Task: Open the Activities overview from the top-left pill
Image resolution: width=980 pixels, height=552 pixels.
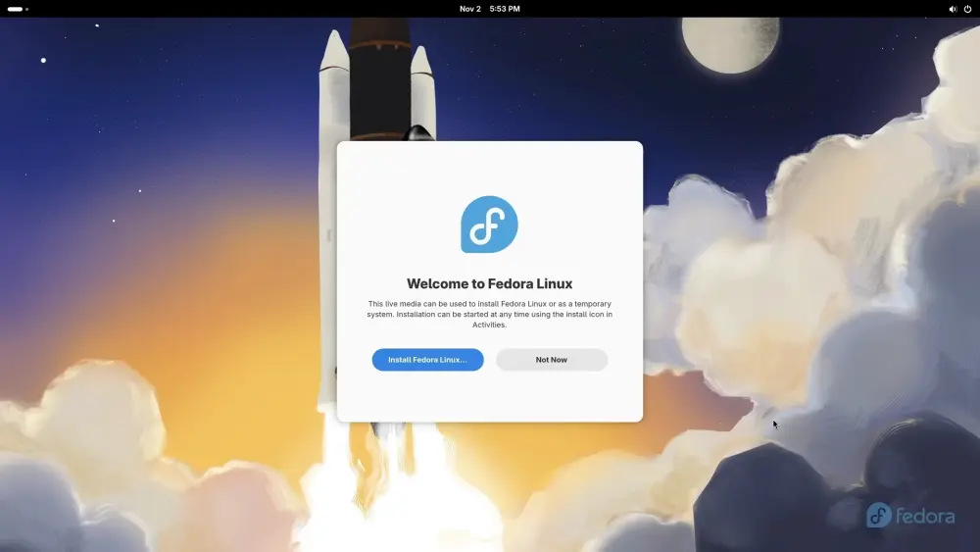Action: [18, 9]
